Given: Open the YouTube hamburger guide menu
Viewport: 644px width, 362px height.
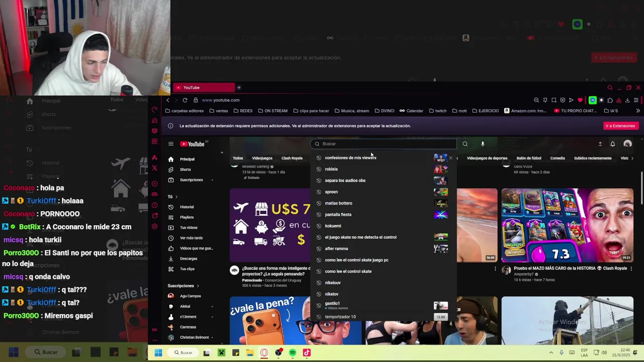Looking at the screenshot, I should point(171,144).
